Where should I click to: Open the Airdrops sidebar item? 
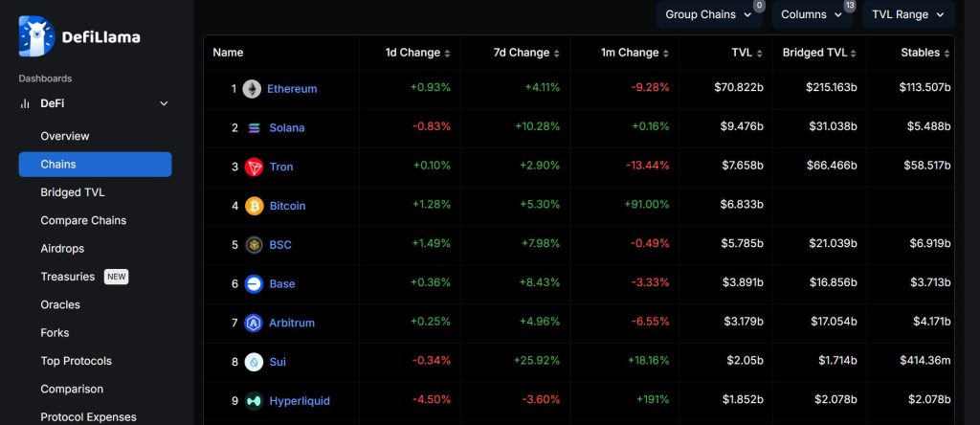pyautogui.click(x=62, y=249)
